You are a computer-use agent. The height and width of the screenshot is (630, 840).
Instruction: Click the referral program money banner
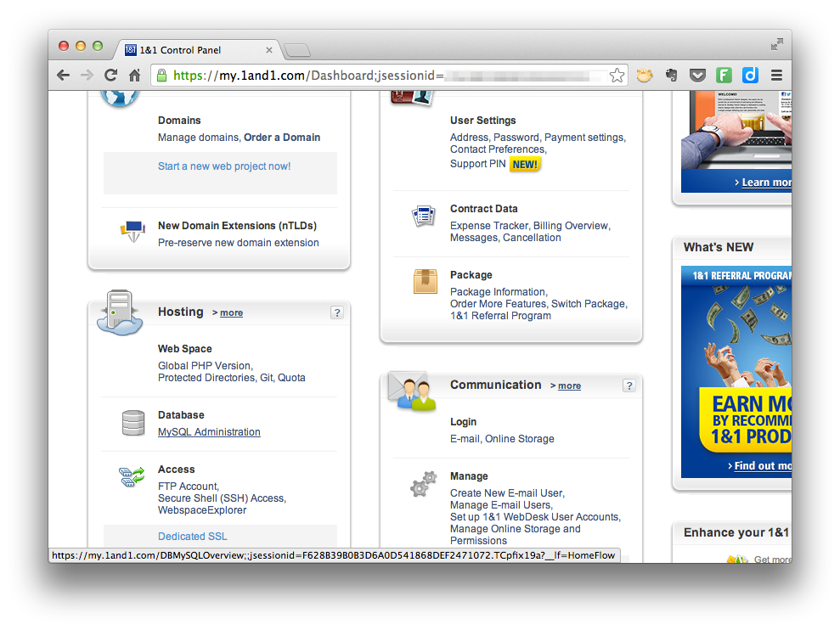click(736, 372)
